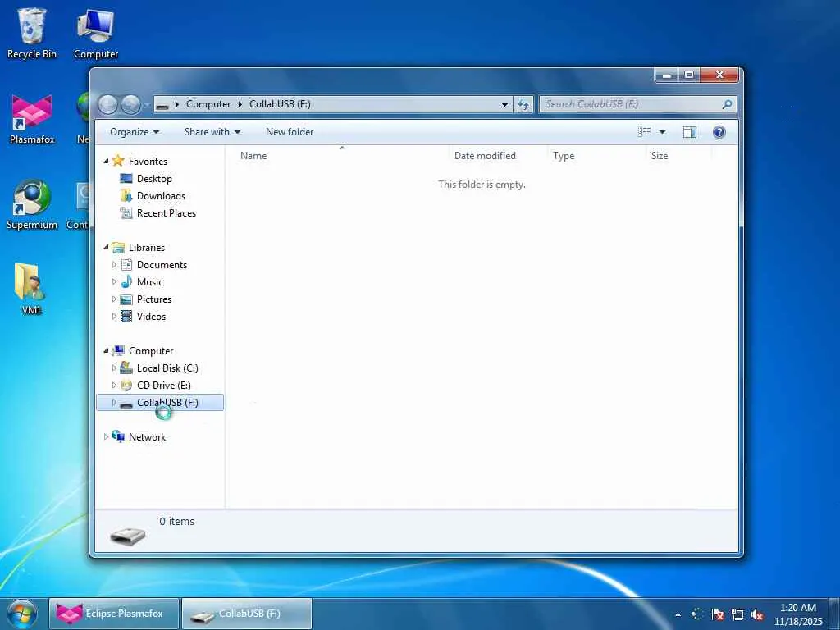The image size is (840, 630).
Task: Click the Explorer Forward navigation button
Action: pos(130,104)
